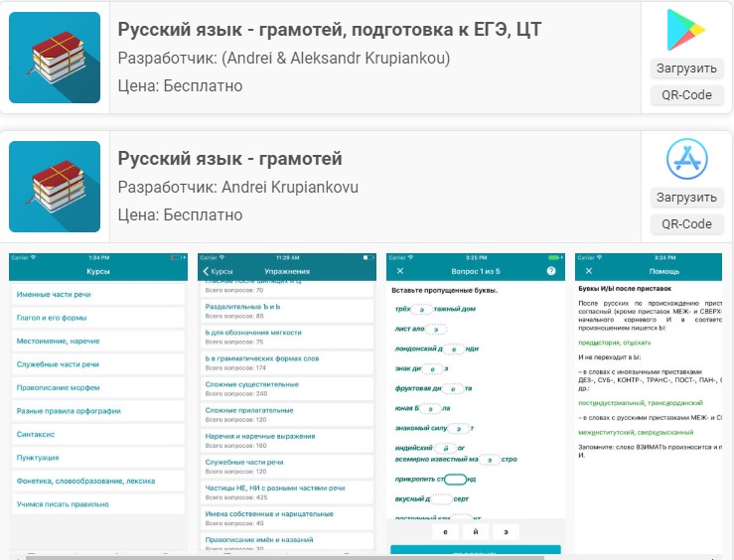Click the Apple App Store icon

(x=684, y=159)
